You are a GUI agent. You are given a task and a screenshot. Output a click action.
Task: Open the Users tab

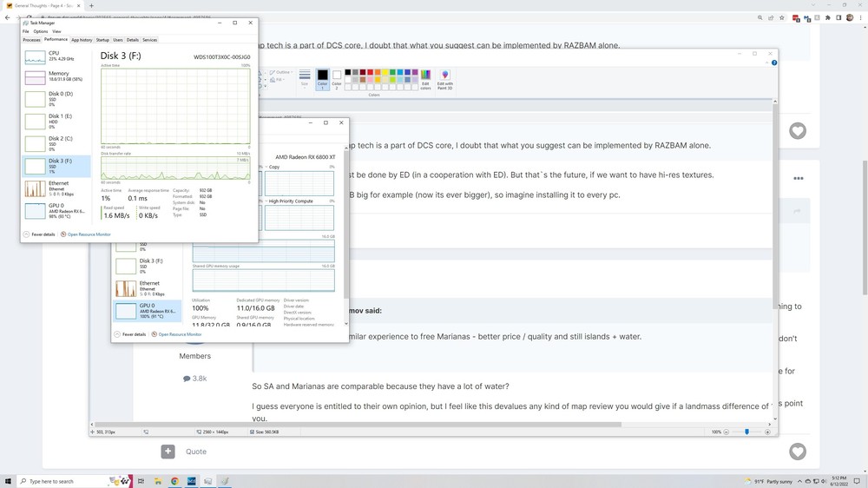pos(118,40)
